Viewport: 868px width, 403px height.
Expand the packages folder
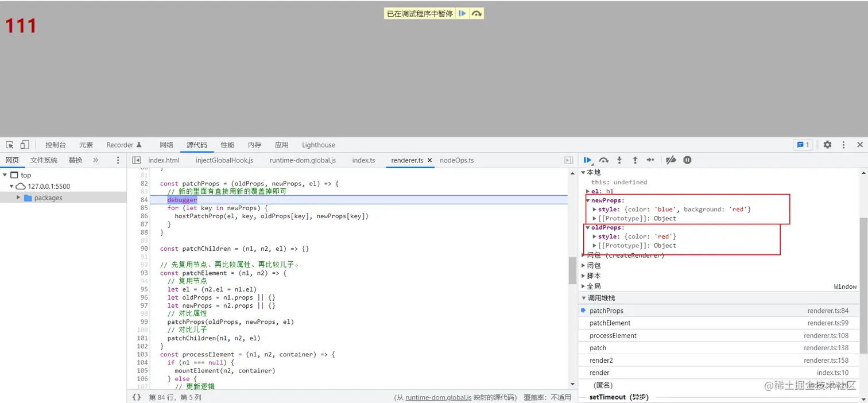pyautogui.click(x=19, y=197)
